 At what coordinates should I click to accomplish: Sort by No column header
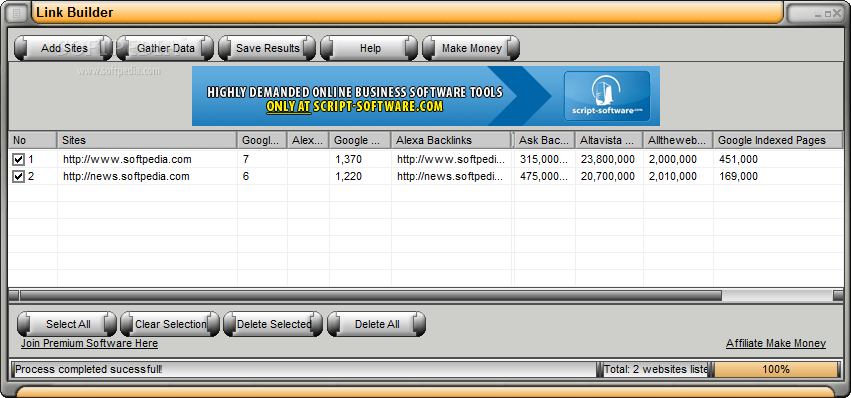tap(33, 140)
